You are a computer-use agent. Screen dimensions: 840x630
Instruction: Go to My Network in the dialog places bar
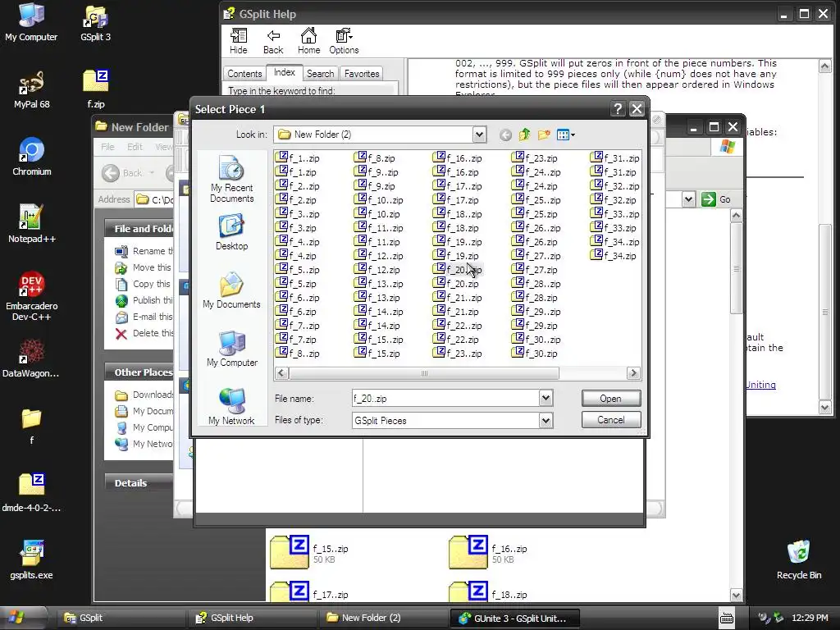[232, 407]
